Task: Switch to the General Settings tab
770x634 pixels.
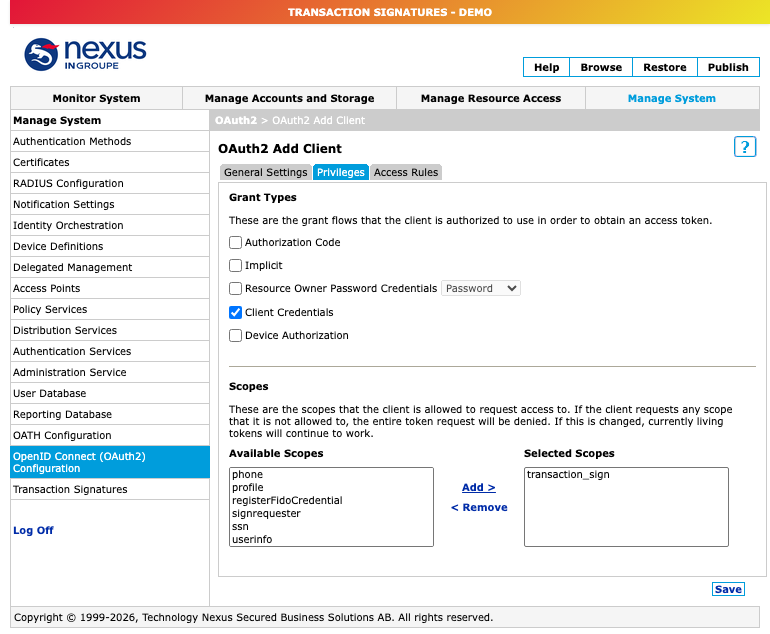Action: [x=266, y=172]
